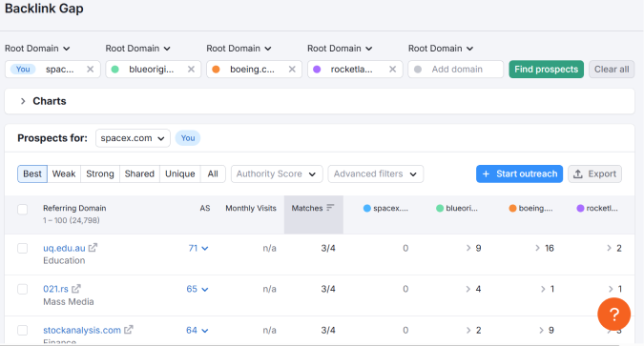Click the Add domain input field
The width and height of the screenshot is (644, 346).
click(455, 70)
